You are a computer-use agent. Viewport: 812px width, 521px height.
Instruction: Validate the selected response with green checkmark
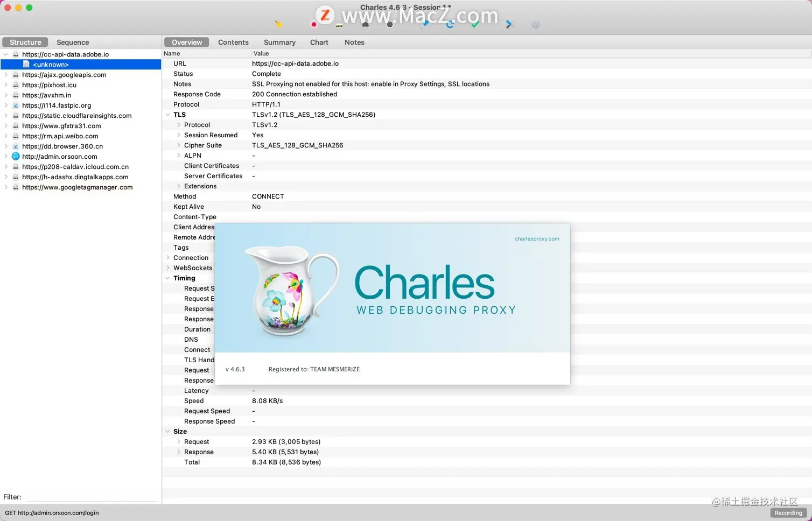click(475, 24)
